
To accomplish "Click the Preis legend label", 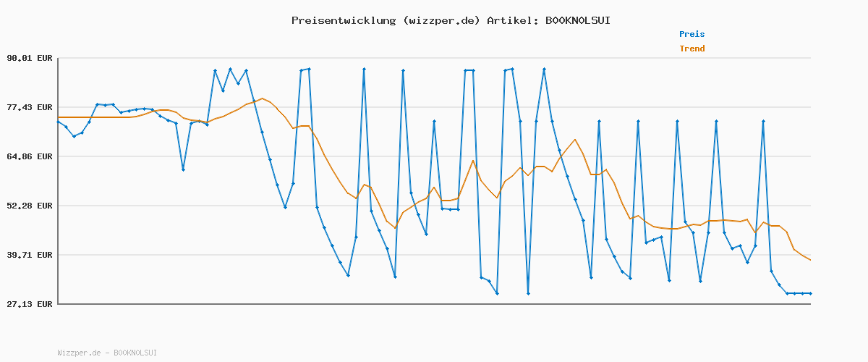I will (x=692, y=34).
